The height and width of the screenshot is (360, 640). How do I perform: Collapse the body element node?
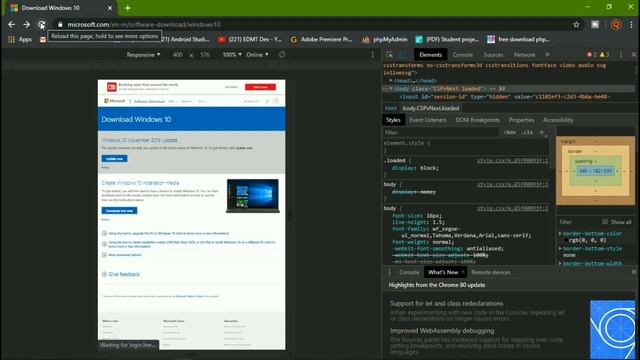tap(391, 89)
